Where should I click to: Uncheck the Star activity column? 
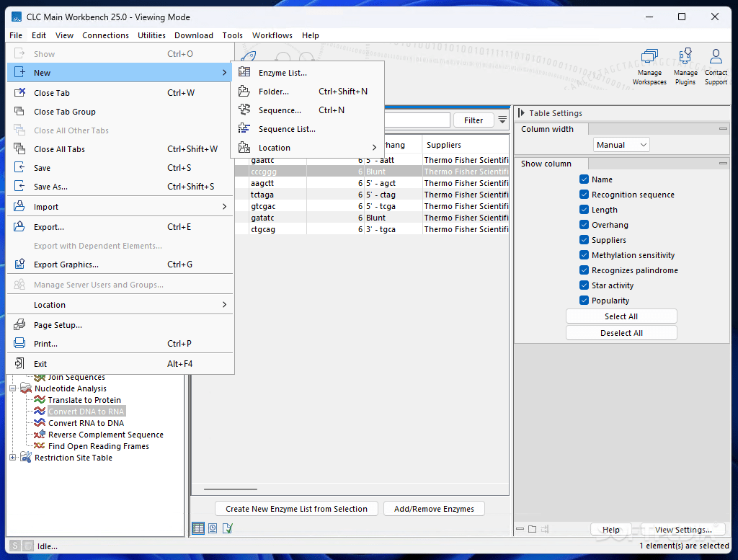584,285
